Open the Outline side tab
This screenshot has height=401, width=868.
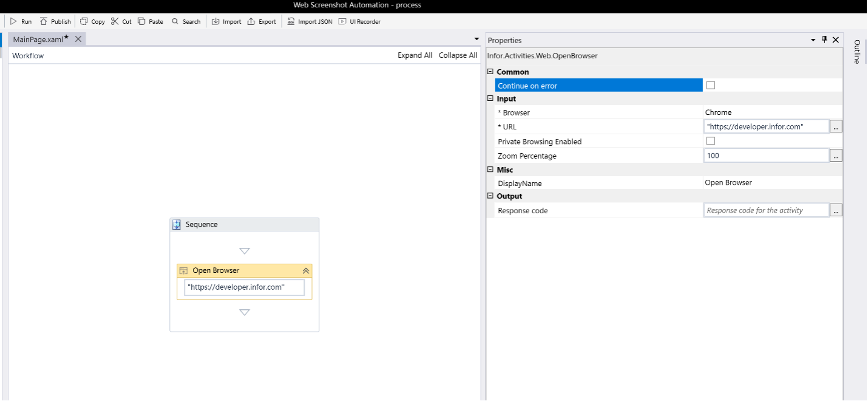pyautogui.click(x=856, y=52)
